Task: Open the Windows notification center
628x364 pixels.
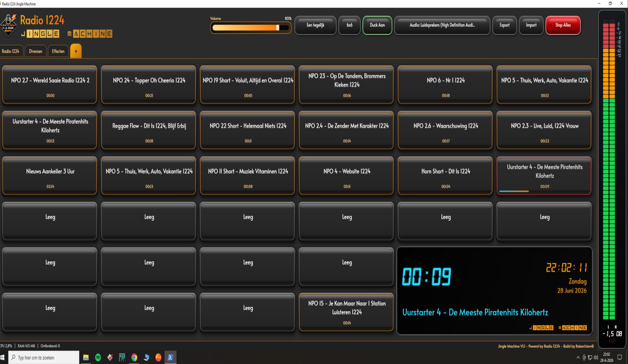Action: (x=619, y=358)
